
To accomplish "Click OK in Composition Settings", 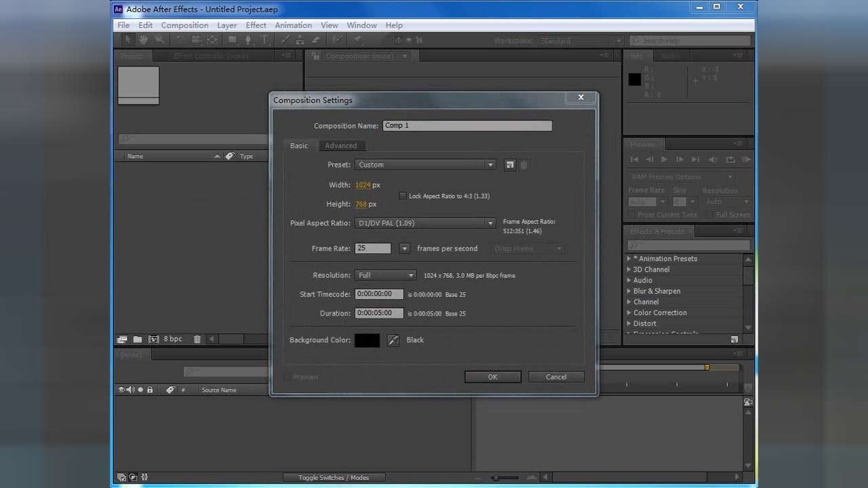I will click(493, 377).
